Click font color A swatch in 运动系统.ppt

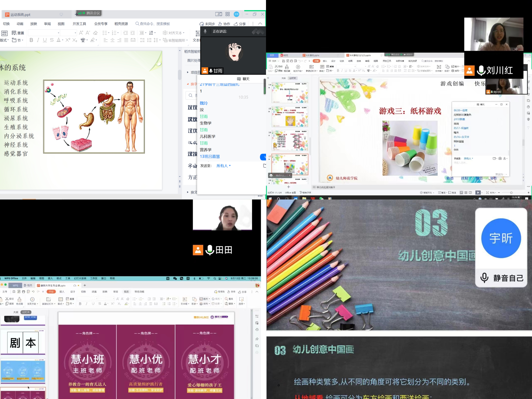(58, 40)
